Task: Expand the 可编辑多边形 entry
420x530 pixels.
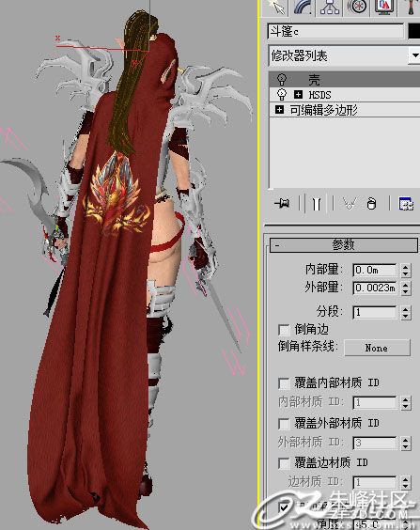Action: [x=279, y=110]
